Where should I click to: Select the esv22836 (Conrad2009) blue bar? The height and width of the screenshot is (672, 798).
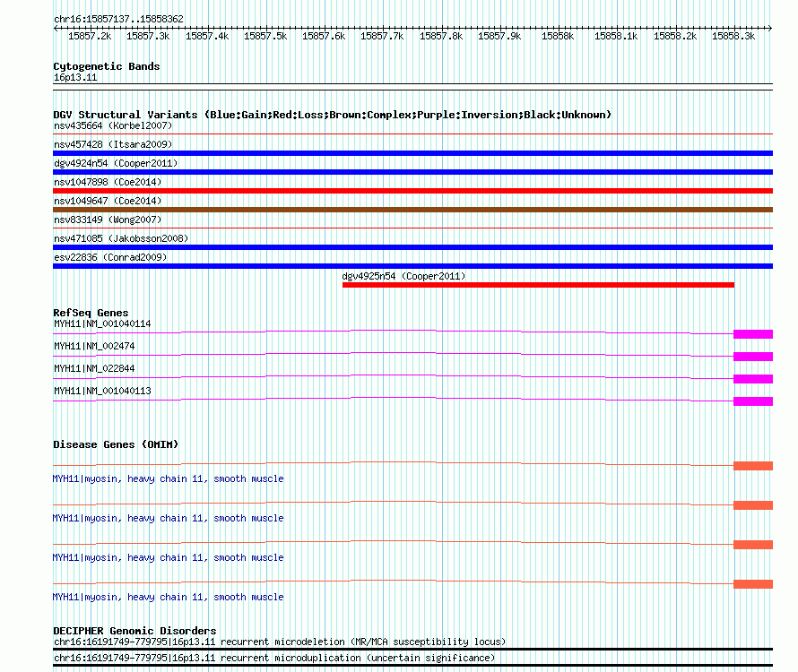point(412,266)
